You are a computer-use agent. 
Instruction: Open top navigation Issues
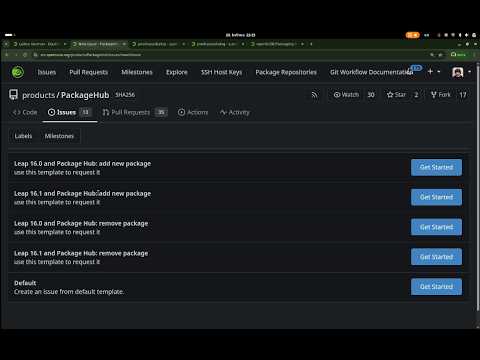pyautogui.click(x=47, y=72)
